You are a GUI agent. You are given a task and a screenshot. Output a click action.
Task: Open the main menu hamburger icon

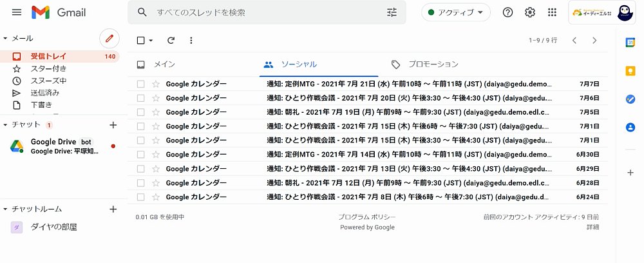click(17, 12)
